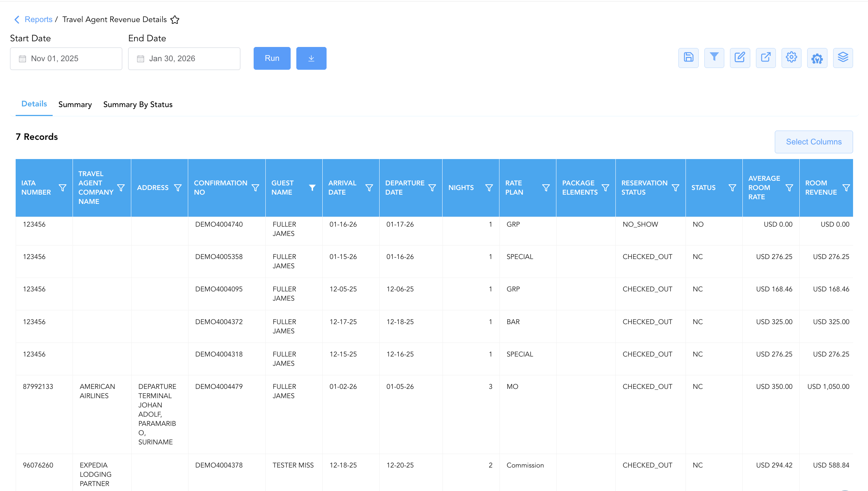Open the plain gear settings icon
This screenshot has width=868, height=491.
pos(792,58)
